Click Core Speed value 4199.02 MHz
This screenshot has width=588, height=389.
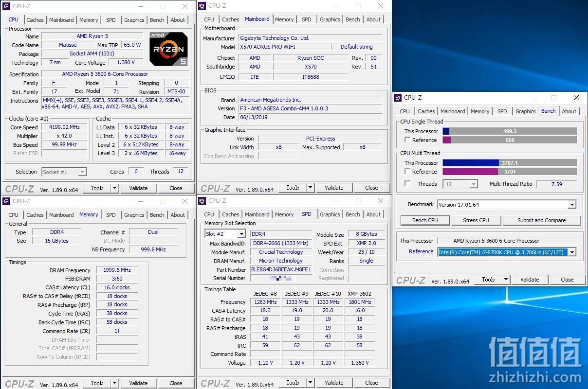(64, 127)
